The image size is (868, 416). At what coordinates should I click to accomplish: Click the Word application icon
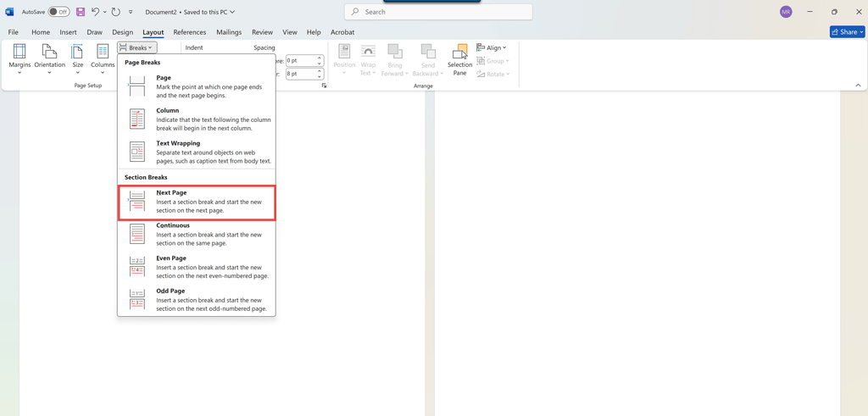10,12
